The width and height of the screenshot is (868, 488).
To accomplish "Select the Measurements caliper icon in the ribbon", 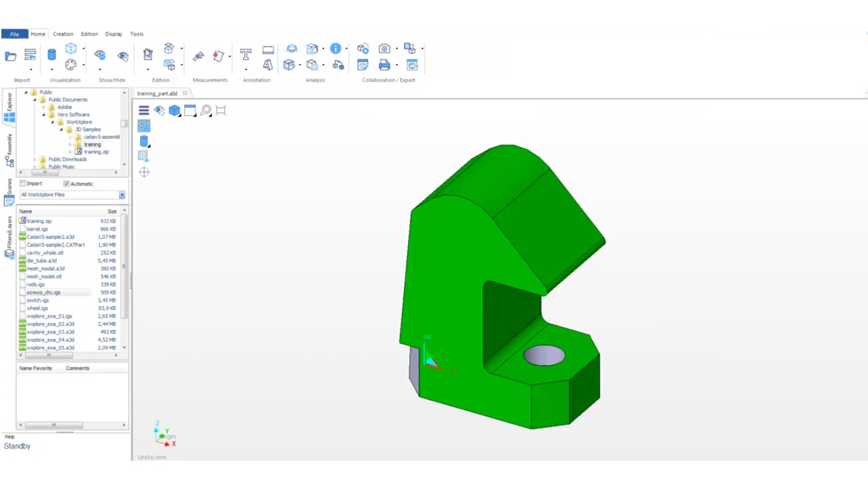I will (199, 56).
